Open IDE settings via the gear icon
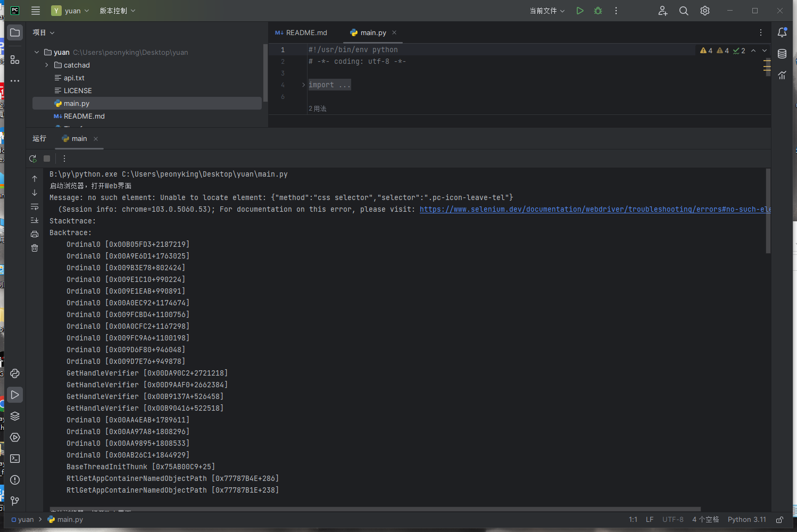Screen dimensions: 797x532 704,10
